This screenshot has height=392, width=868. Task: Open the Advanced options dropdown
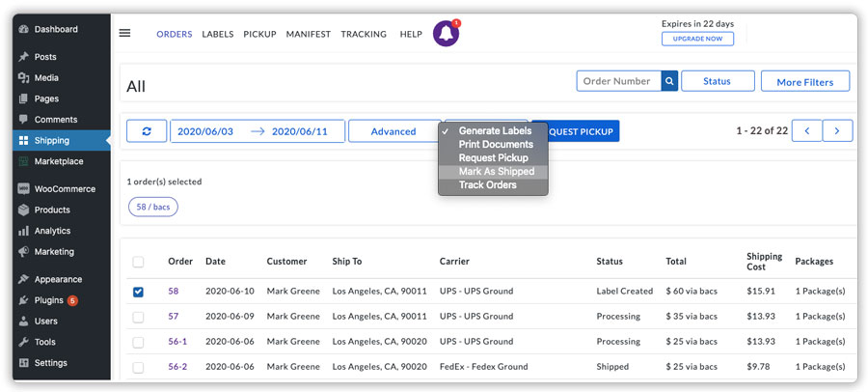coord(393,131)
